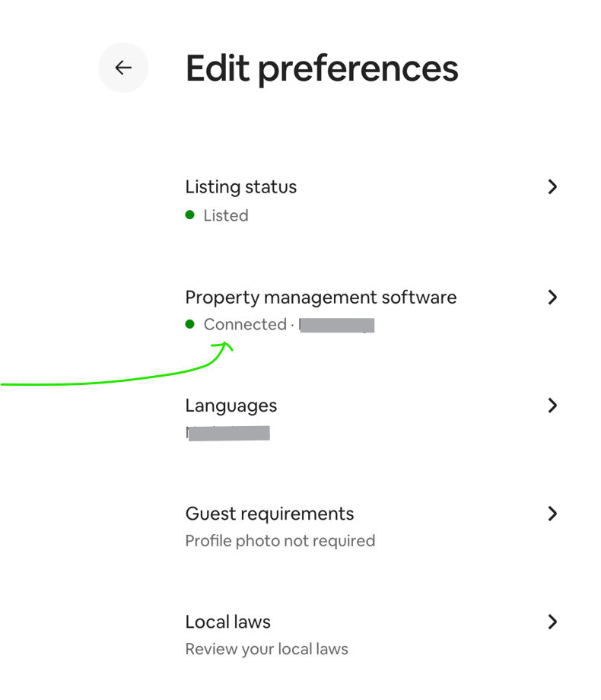Viewport: 601px width, 700px height.
Task: Select the Local laws heading
Action: (227, 622)
